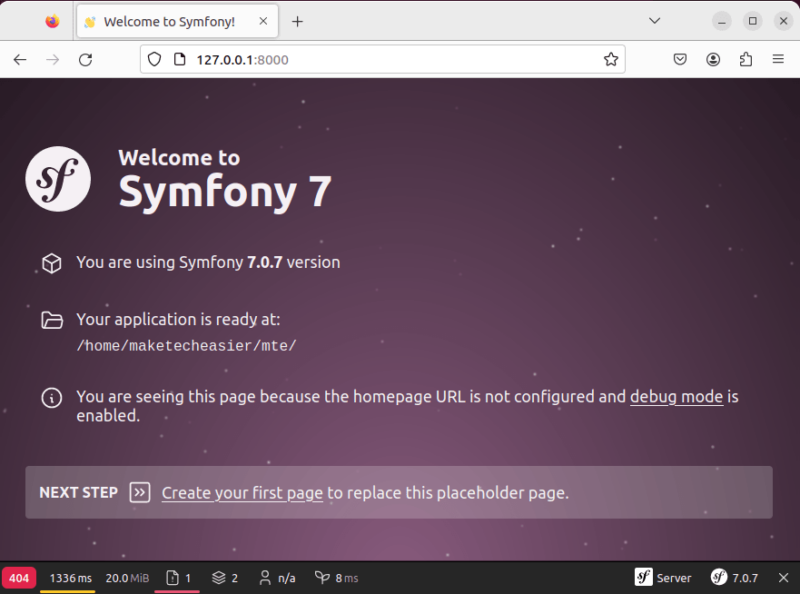This screenshot has height=594, width=800.
Task: Bookmark this page with the star
Action: pos(611,59)
